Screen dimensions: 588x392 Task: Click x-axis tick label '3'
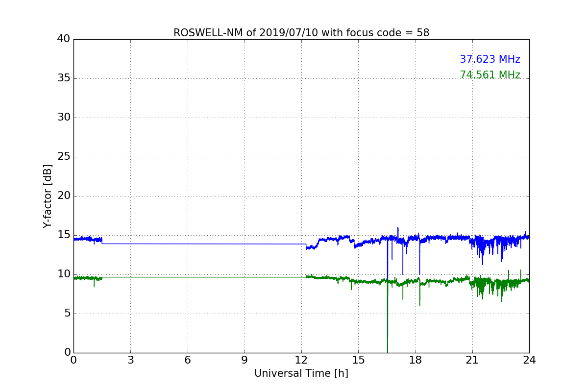(130, 360)
